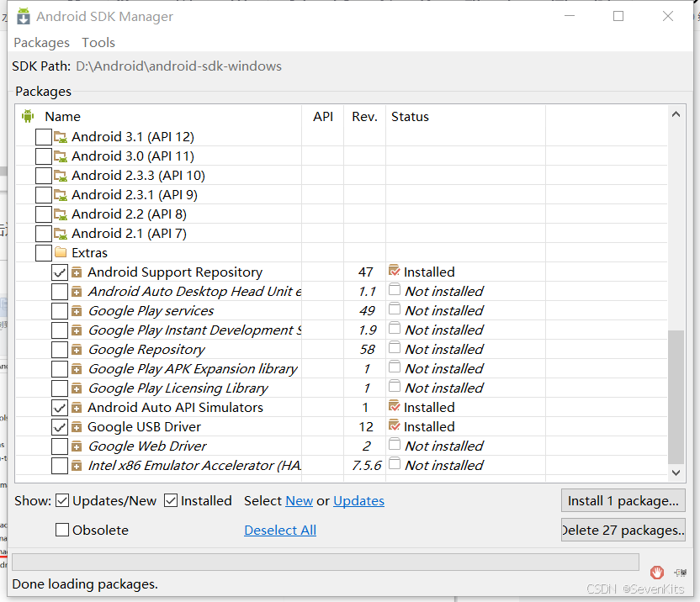Check the Google Play services checkbox
This screenshot has width=700, height=602.
[60, 311]
